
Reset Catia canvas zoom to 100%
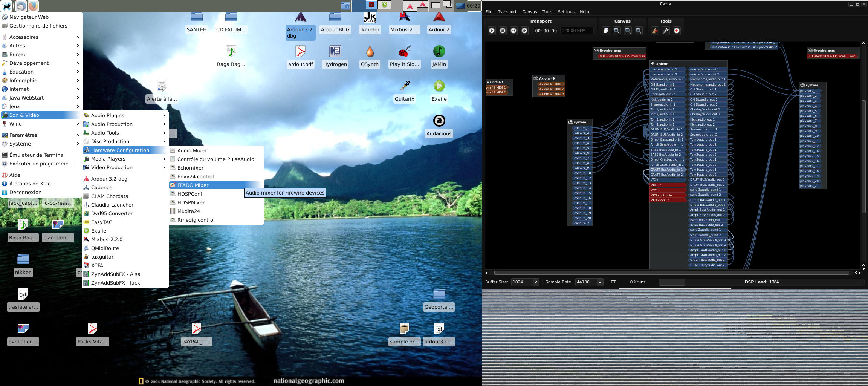639,31
